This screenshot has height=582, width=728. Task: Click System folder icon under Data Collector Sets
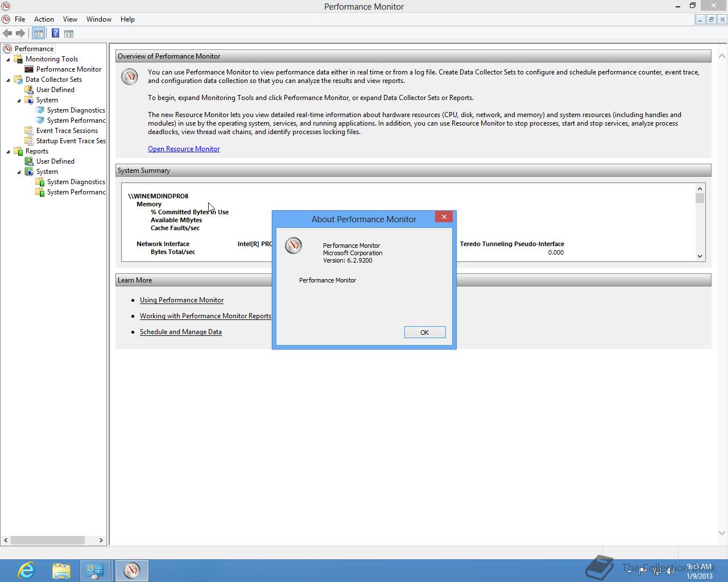click(29, 100)
